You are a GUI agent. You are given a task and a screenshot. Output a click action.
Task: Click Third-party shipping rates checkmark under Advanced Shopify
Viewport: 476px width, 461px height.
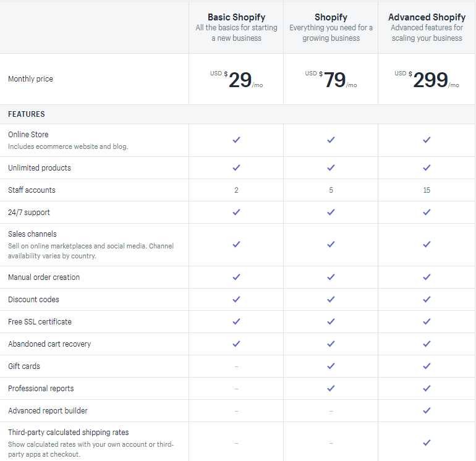click(427, 443)
